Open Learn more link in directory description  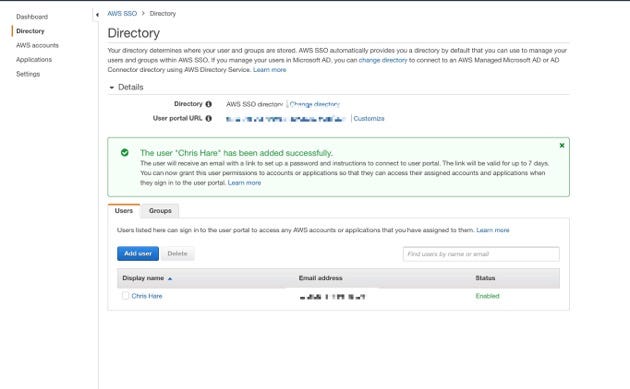270,70
